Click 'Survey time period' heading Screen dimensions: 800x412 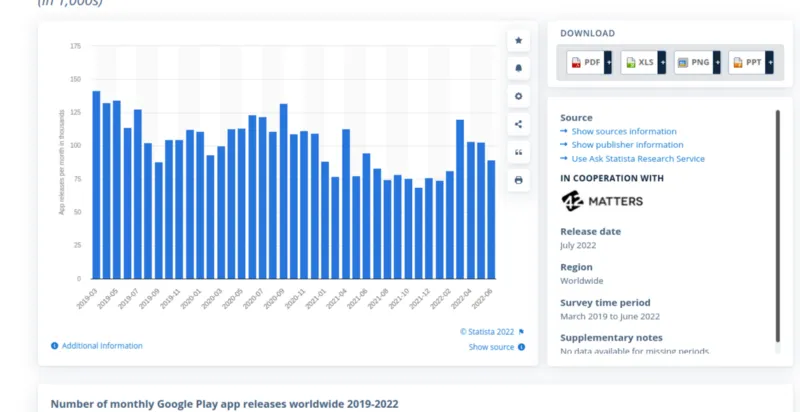[x=605, y=303]
